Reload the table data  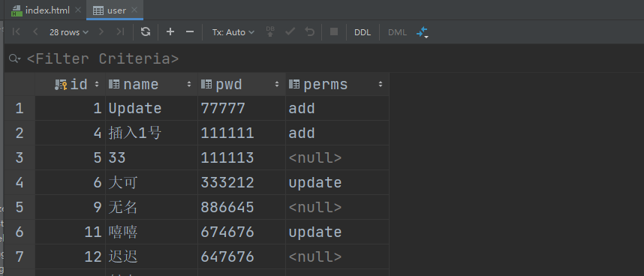tap(146, 32)
